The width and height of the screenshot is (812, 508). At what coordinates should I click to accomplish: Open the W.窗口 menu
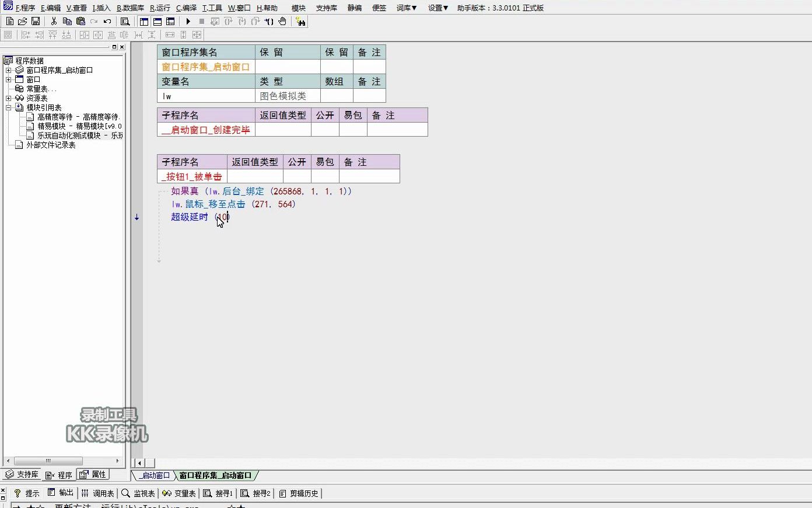coord(239,8)
